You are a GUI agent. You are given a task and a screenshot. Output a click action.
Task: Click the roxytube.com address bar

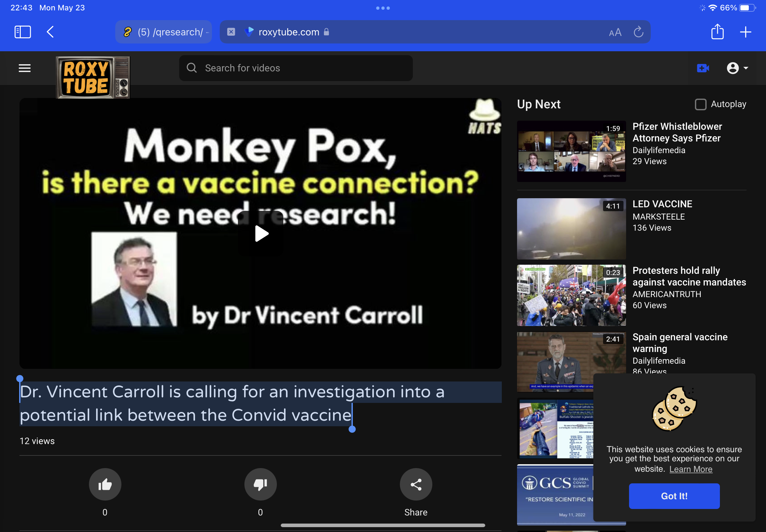[x=435, y=32]
